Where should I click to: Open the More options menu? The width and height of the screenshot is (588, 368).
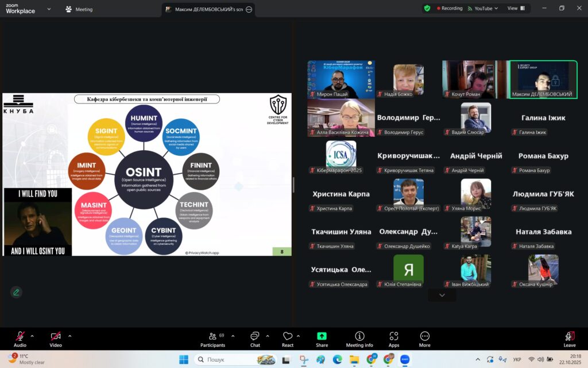click(x=424, y=338)
